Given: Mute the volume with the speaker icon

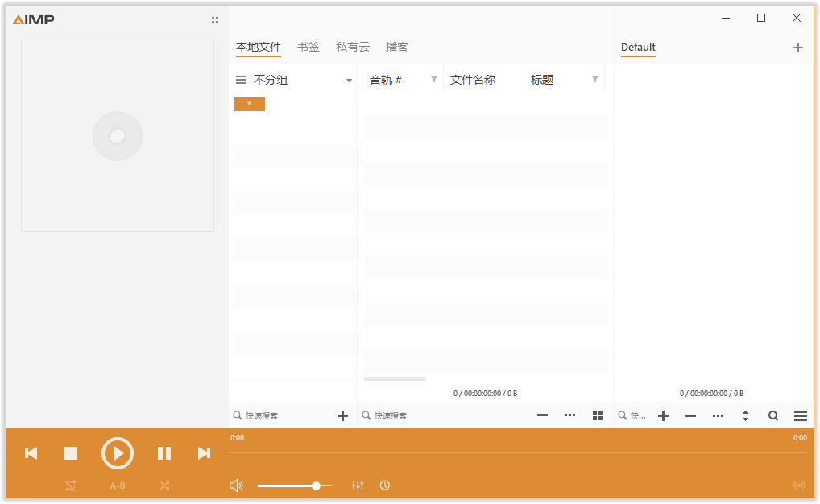Looking at the screenshot, I should coord(236,485).
